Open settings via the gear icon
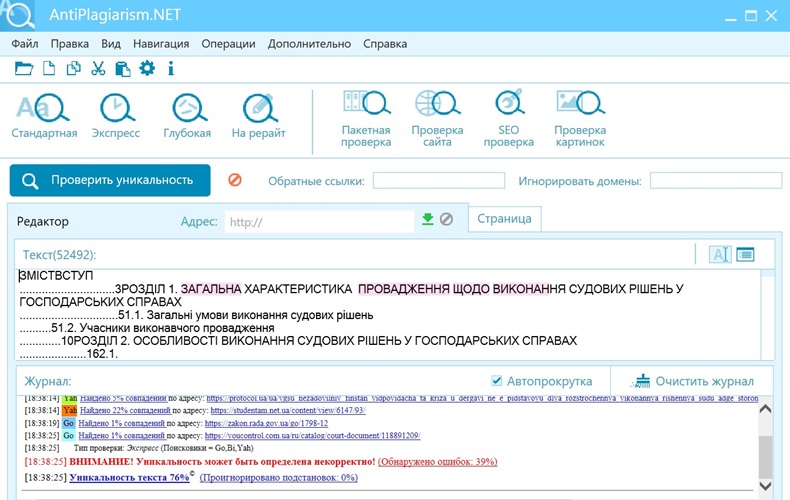 (x=147, y=68)
